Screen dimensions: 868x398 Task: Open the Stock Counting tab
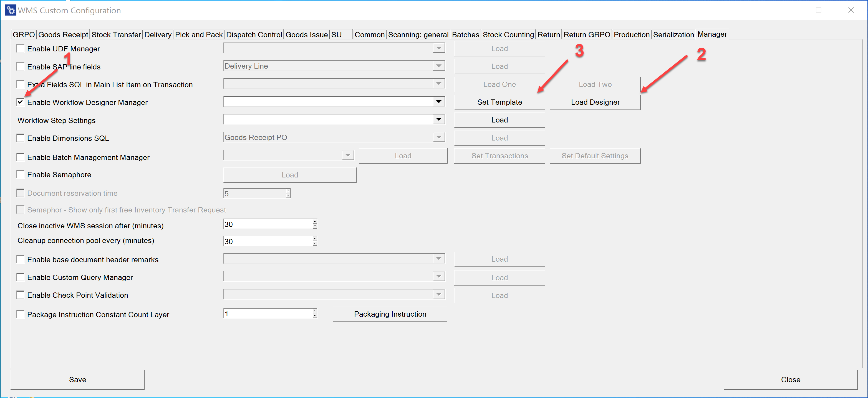point(508,35)
